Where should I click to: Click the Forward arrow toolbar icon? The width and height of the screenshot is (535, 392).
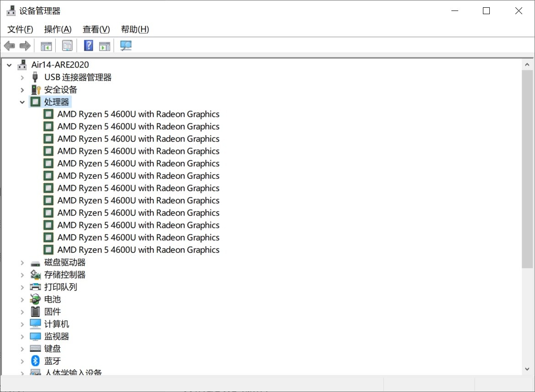25,46
